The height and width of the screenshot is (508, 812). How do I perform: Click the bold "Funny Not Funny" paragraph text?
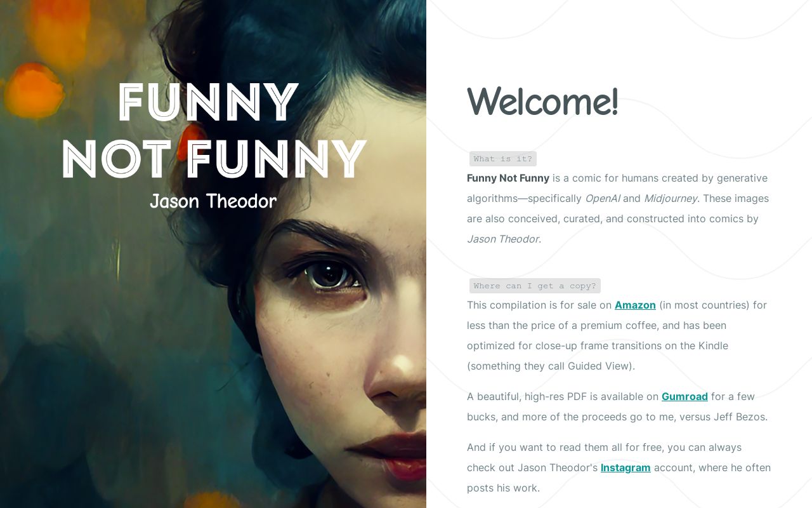(x=508, y=178)
